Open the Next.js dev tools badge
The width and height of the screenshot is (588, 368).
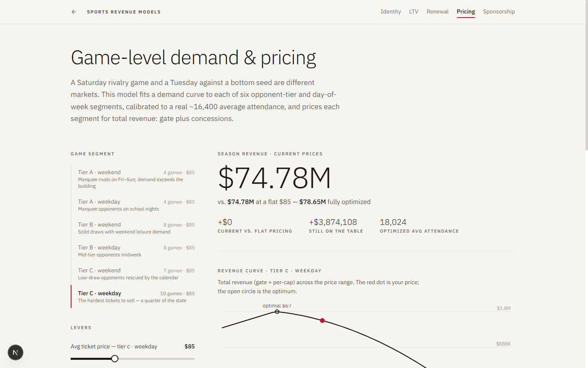16,352
